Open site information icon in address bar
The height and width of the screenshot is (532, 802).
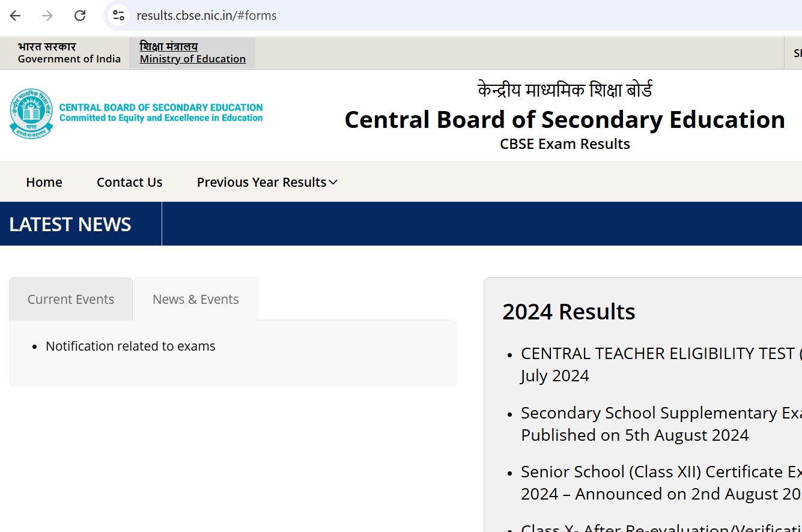(x=118, y=16)
